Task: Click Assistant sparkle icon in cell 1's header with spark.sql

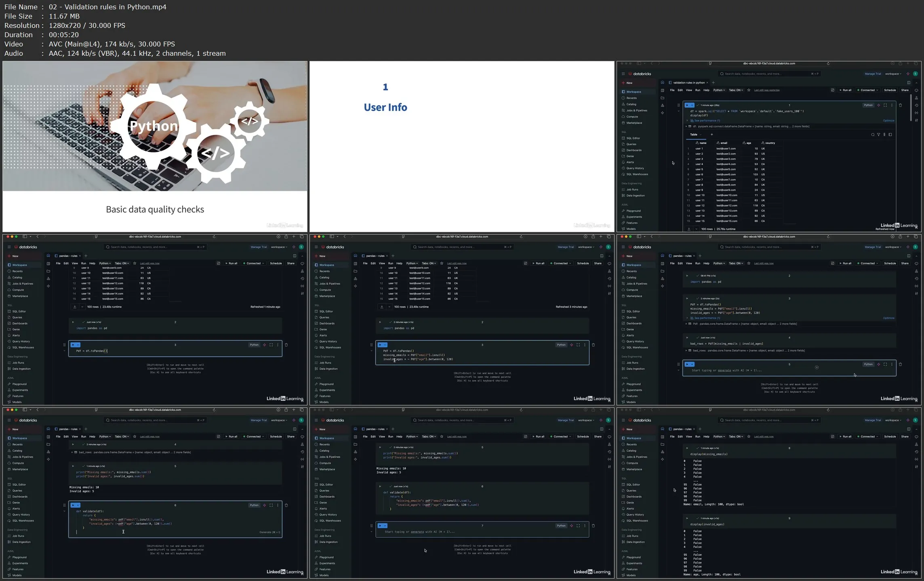Action: pyautogui.click(x=878, y=105)
